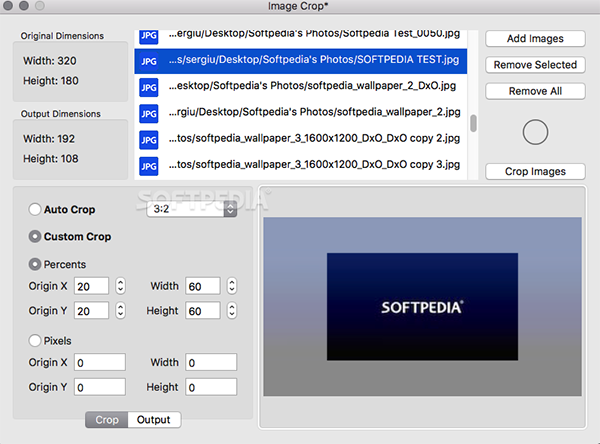This screenshot has width=600, height=444.
Task: Click the percent Width field showing 60
Action: click(203, 286)
